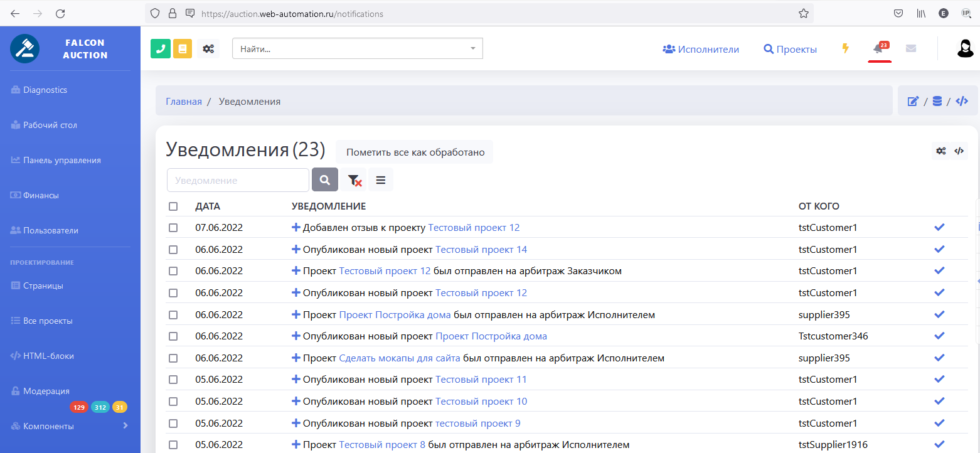Open Финансы in the sidebar
980x453 pixels.
41,195
